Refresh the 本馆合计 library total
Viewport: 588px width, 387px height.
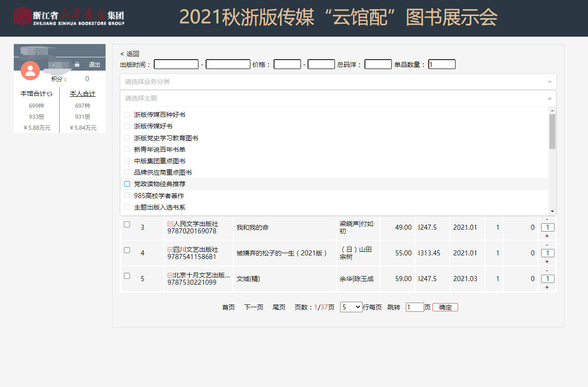point(50,94)
